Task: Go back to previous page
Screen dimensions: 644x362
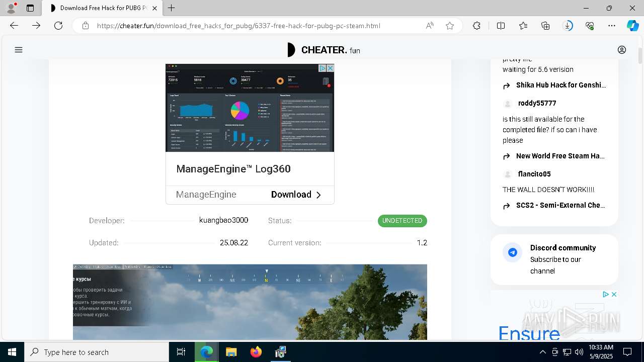Action: (x=14, y=26)
